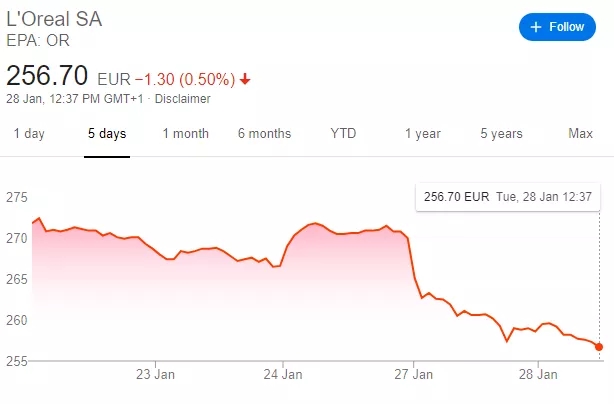This screenshot has width=614, height=404.
Task: Click the 24 Jan date label on the x-axis
Action: point(284,375)
